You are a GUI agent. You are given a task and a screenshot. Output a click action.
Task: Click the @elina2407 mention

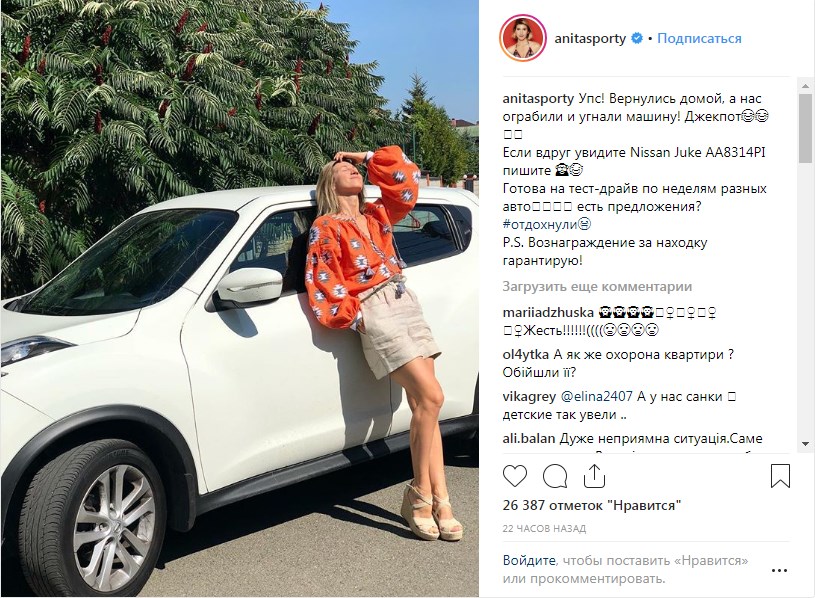coord(596,396)
